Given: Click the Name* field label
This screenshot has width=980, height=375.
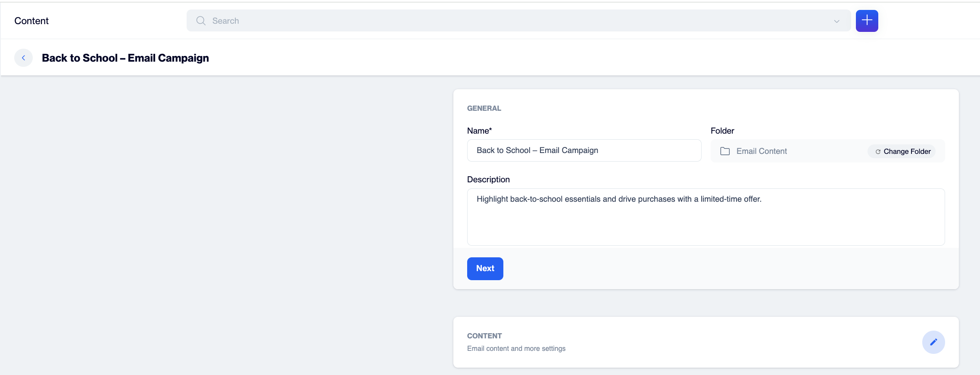Looking at the screenshot, I should pyautogui.click(x=479, y=131).
